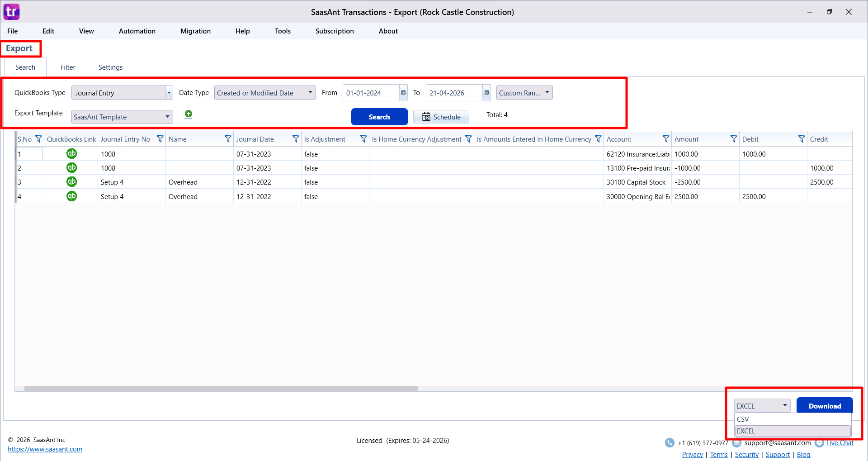
Task: Open QuickBooks link icon for row 4
Action: (71, 196)
